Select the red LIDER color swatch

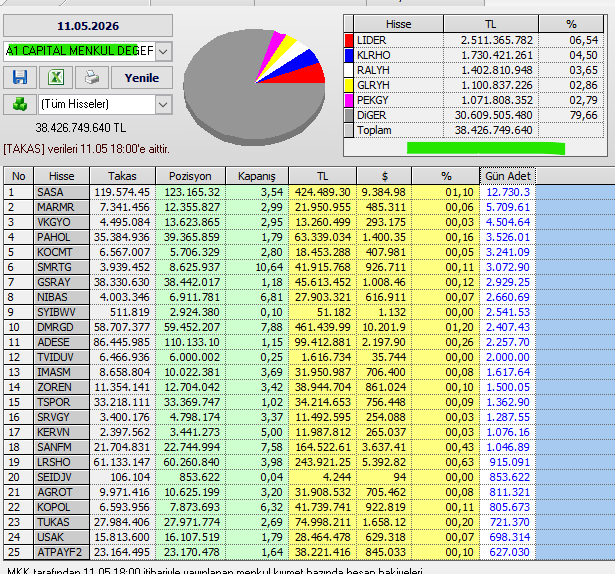[349, 40]
